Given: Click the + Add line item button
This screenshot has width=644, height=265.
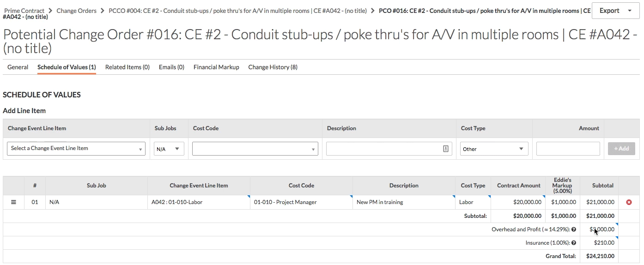Looking at the screenshot, I should point(621,149).
